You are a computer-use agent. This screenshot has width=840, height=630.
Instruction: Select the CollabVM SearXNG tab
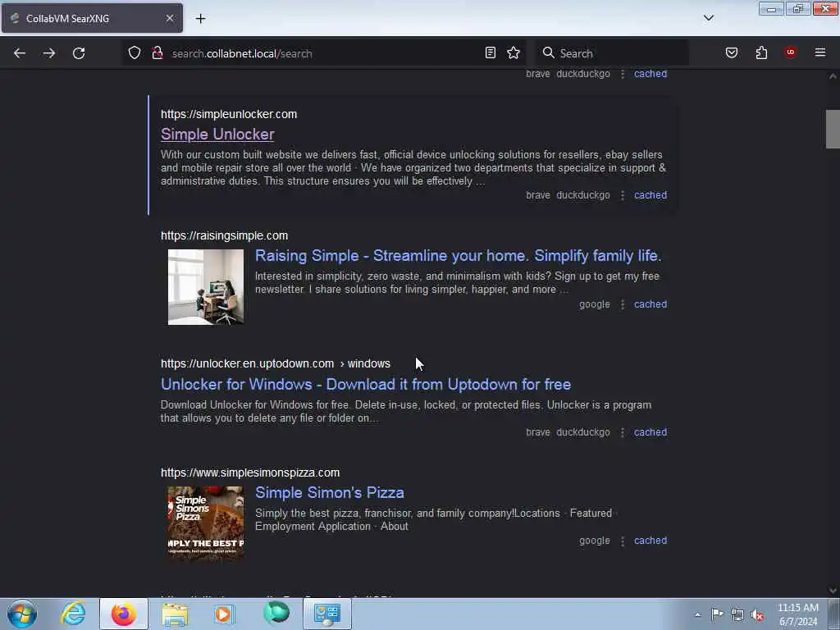click(x=92, y=18)
